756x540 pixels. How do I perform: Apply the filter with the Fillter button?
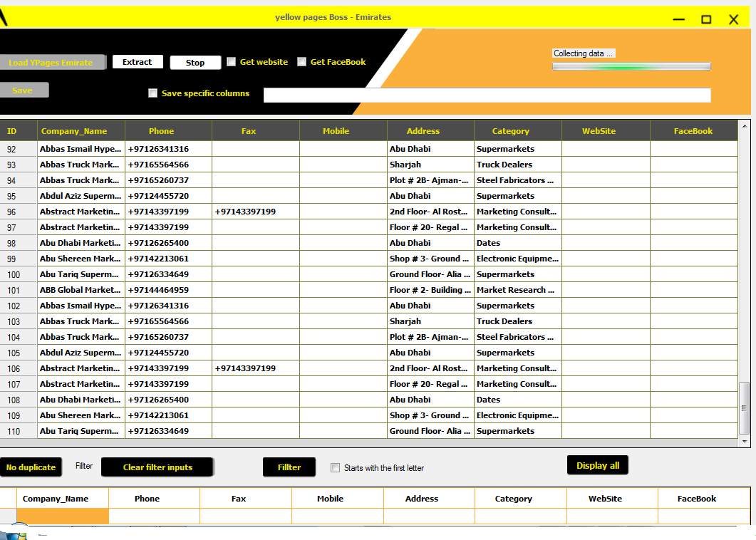pos(289,467)
